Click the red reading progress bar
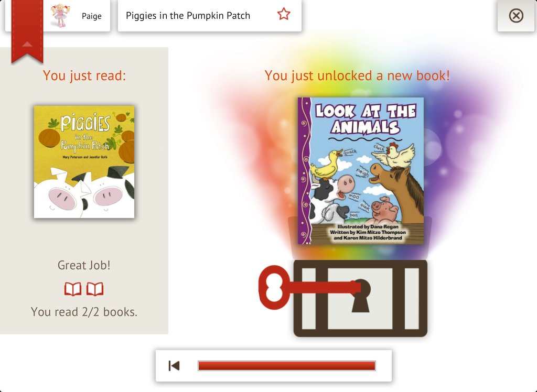 coord(287,366)
